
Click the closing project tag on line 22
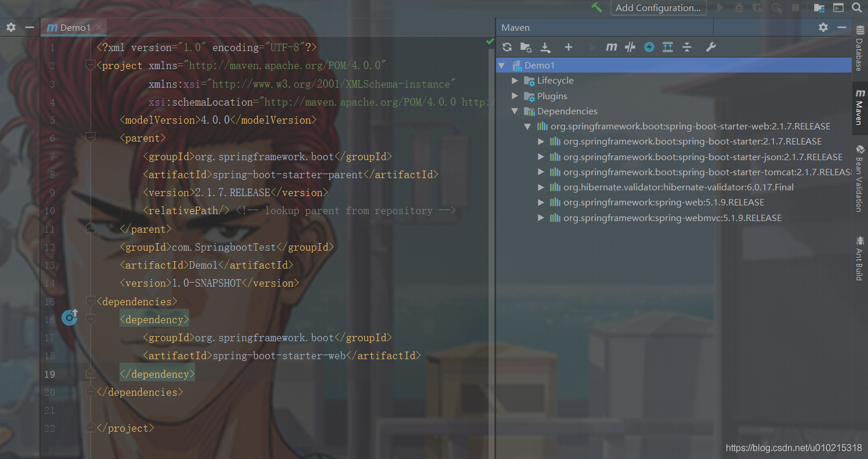(x=125, y=428)
